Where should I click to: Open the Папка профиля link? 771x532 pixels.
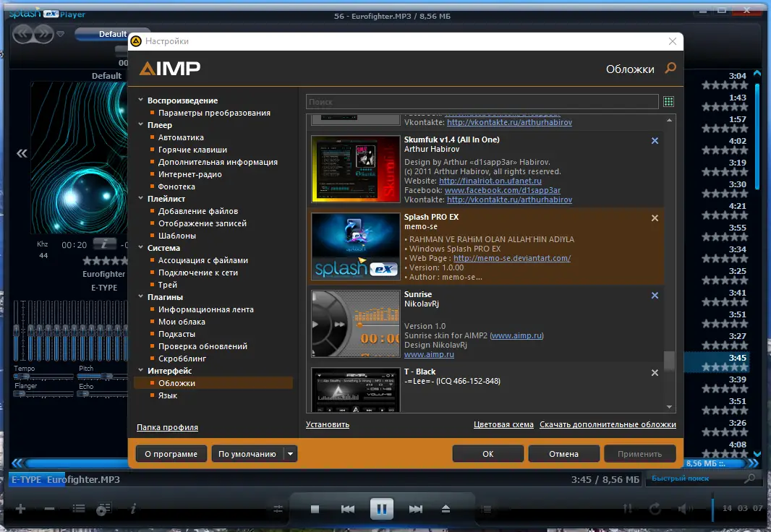pyautogui.click(x=167, y=427)
